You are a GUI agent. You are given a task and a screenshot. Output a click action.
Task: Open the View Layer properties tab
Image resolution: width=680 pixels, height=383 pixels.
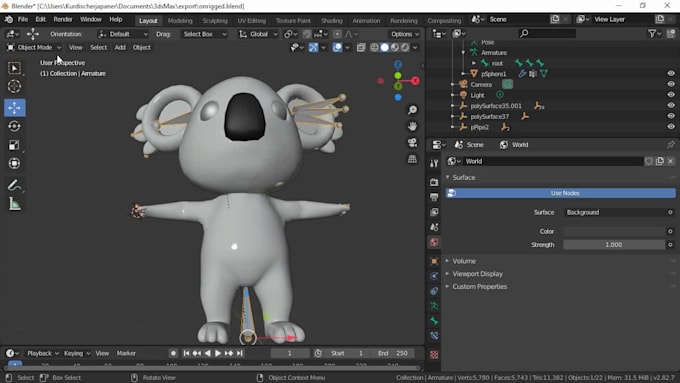coord(434,212)
